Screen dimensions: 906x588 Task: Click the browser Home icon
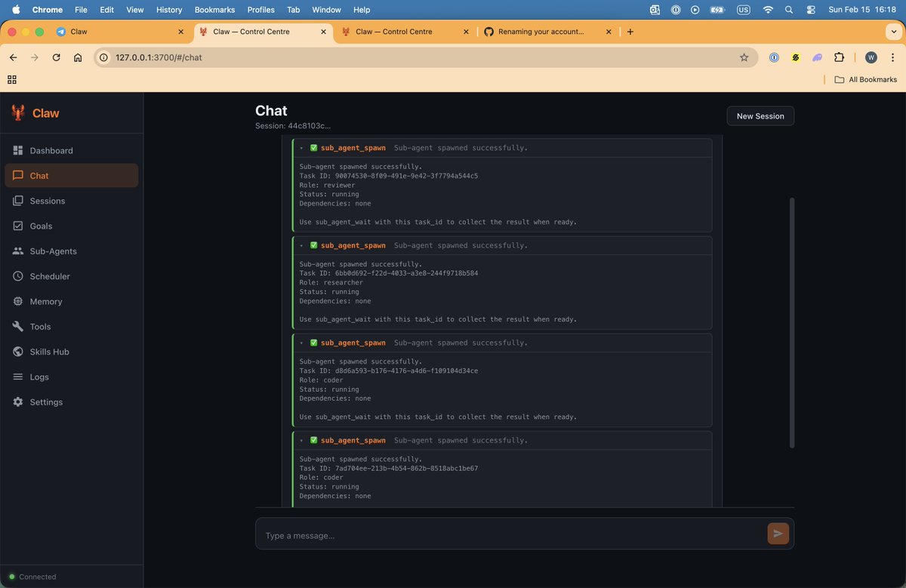tap(78, 57)
